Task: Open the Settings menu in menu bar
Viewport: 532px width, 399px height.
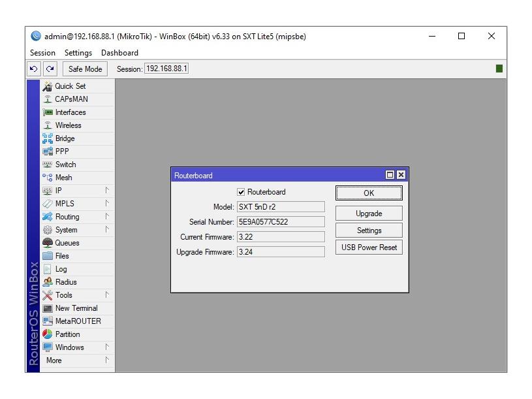Action: click(78, 53)
